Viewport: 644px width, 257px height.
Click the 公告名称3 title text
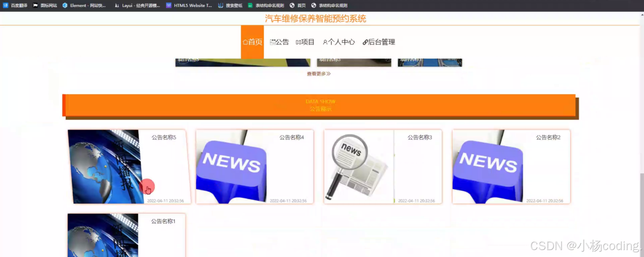coord(420,137)
